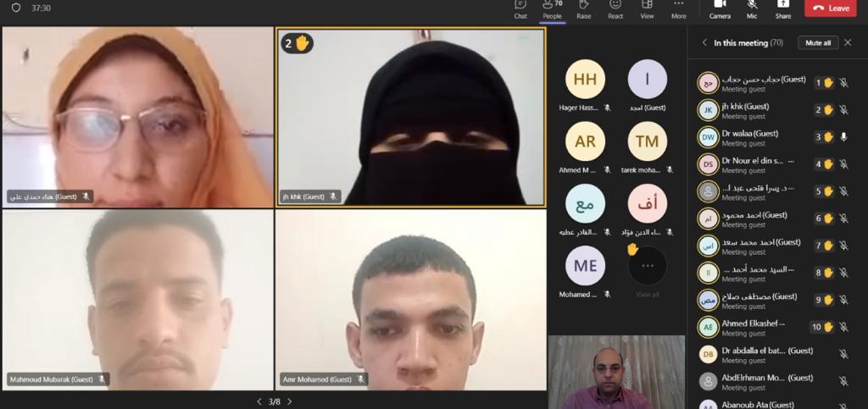The image size is (868, 409).
Task: Click the raised hand icon next to Dr walaa
Action: (x=828, y=137)
